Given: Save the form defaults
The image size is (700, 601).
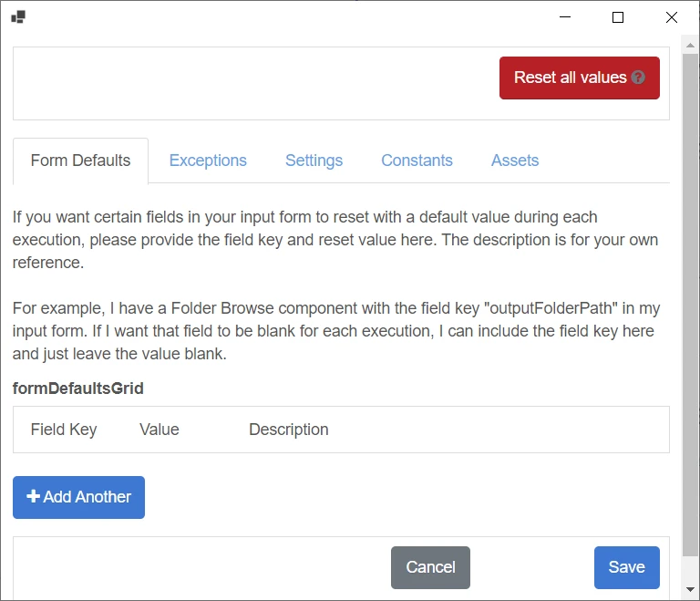Looking at the screenshot, I should 626,567.
